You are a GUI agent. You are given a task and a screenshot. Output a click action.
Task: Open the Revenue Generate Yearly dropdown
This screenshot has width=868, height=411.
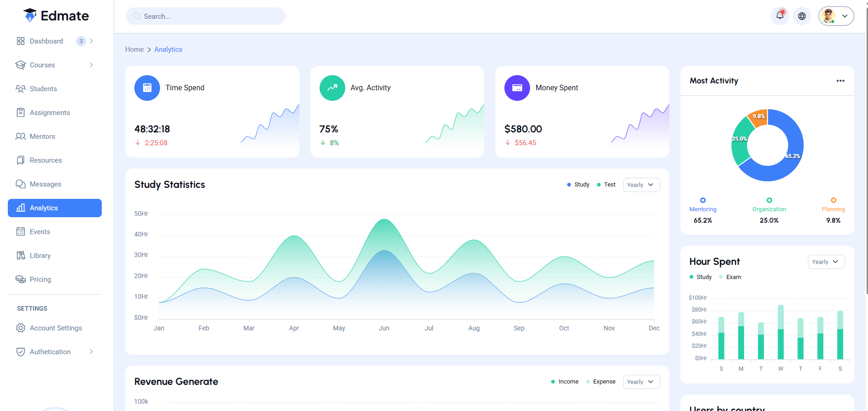(641, 382)
